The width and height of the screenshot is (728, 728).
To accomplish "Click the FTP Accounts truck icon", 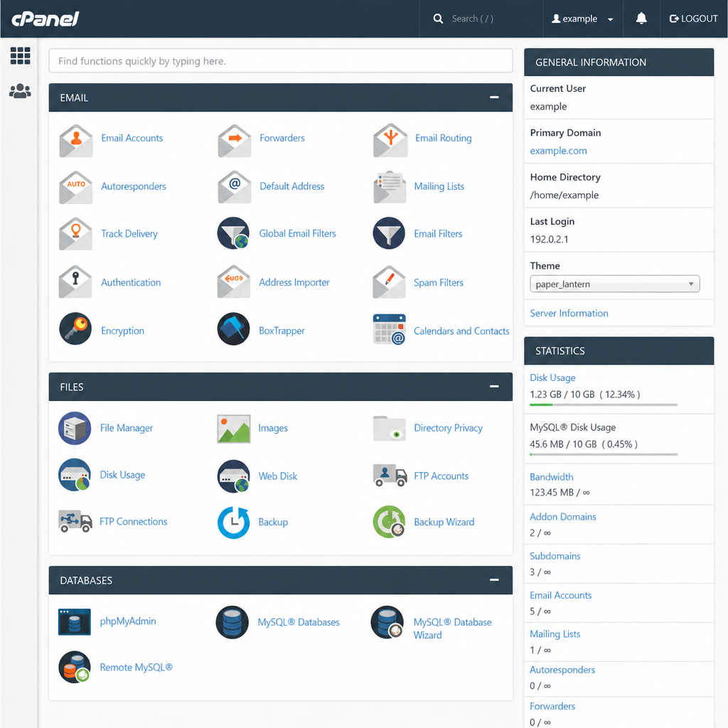I will pyautogui.click(x=390, y=475).
